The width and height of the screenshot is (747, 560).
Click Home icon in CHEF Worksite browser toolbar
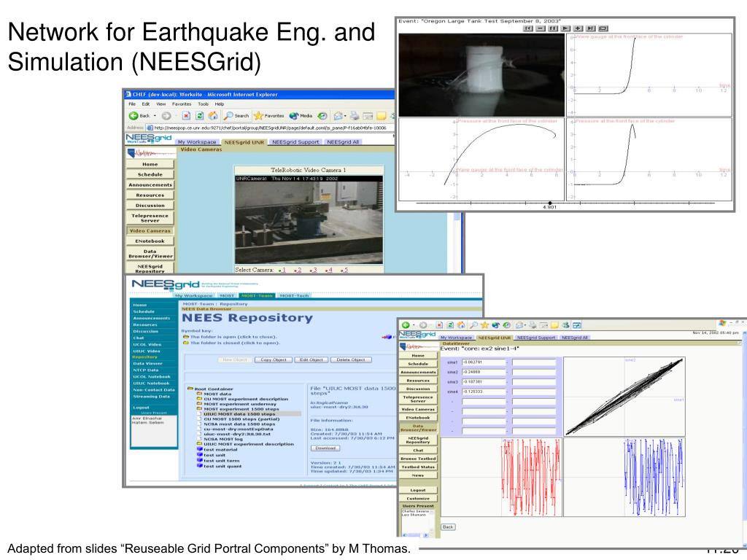click(213, 116)
